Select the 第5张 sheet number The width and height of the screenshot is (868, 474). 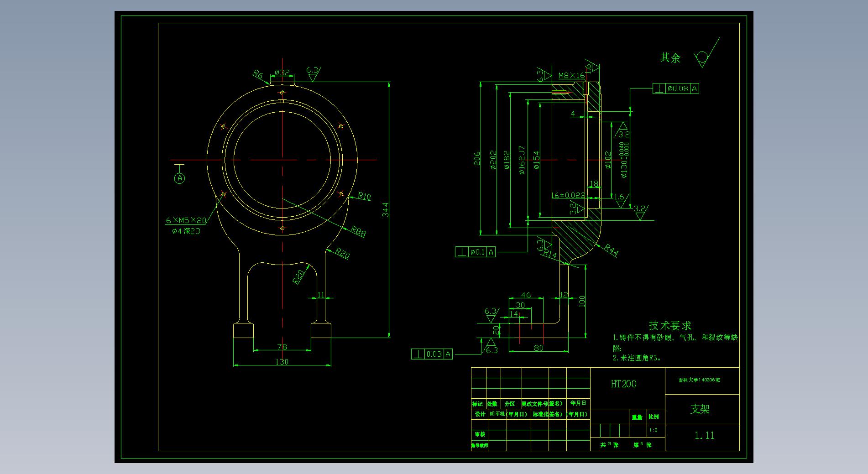point(643,444)
